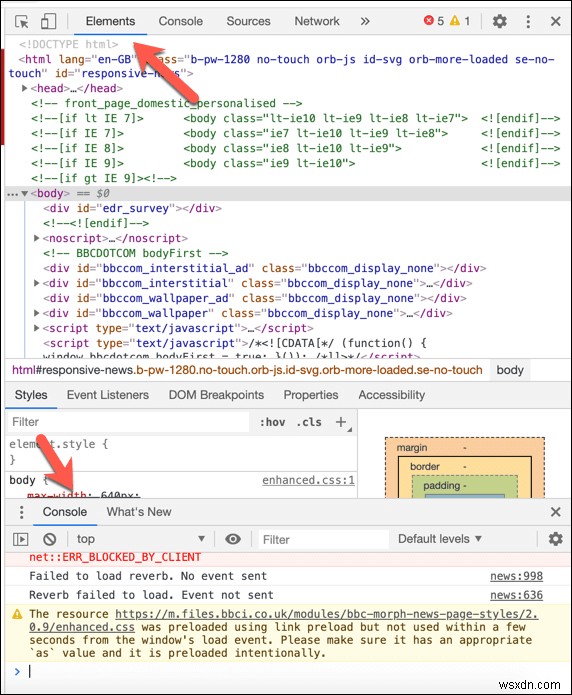Expand the first text/javascript script node
Viewport: 572px width, 695px height.
point(37,328)
